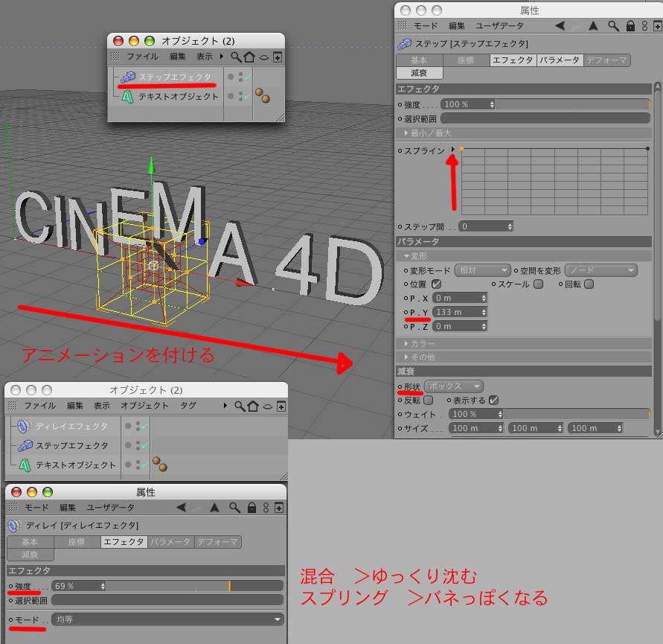
Task: Open ユーザデータ menu in step attribute panel
Action: [499, 26]
